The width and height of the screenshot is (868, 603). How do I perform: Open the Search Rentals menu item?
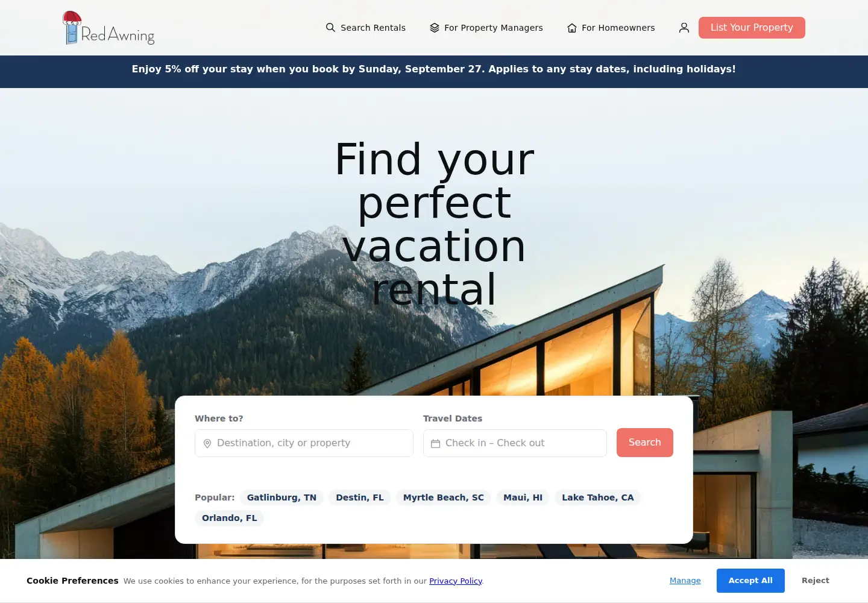coord(366,28)
